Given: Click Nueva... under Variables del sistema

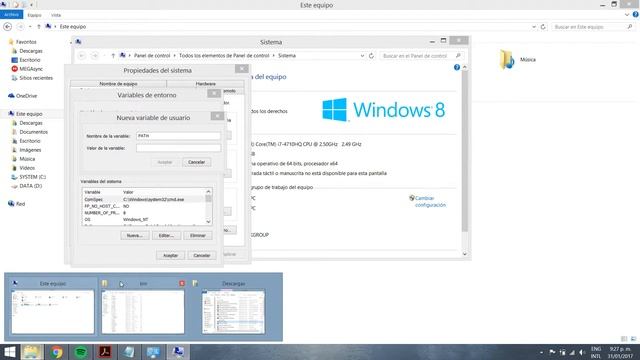Looking at the screenshot, I should pos(134,236).
